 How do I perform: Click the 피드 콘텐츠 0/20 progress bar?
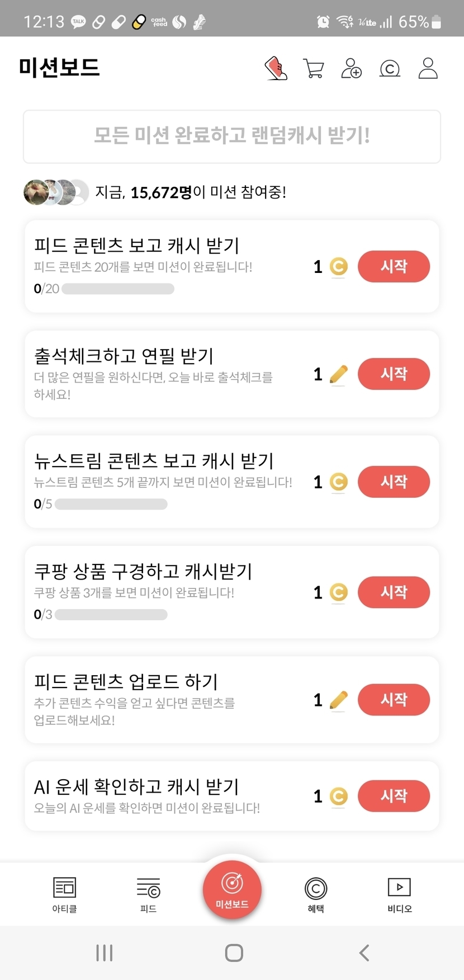coord(118,289)
